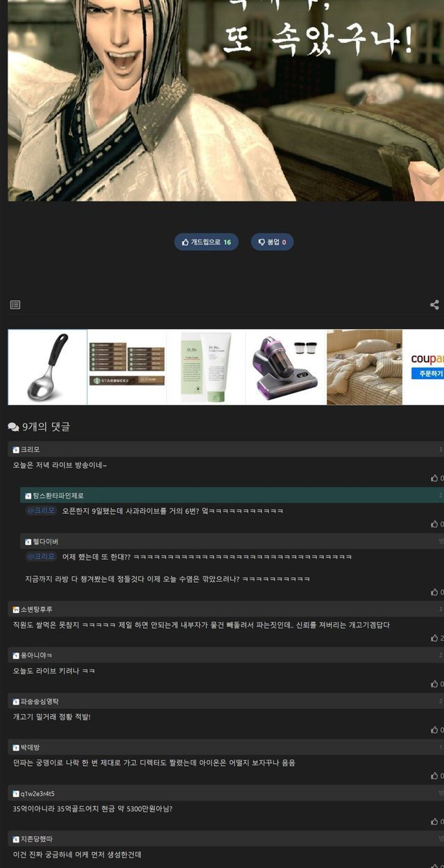Like 크리모's comment with the thumbs-up icon
Viewport: 444px width, 868px height.
coord(434,478)
